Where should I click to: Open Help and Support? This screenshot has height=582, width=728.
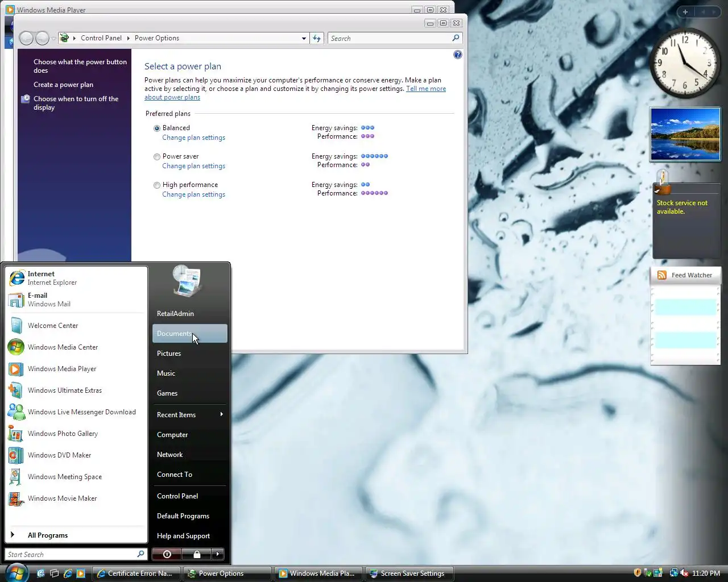(189, 536)
